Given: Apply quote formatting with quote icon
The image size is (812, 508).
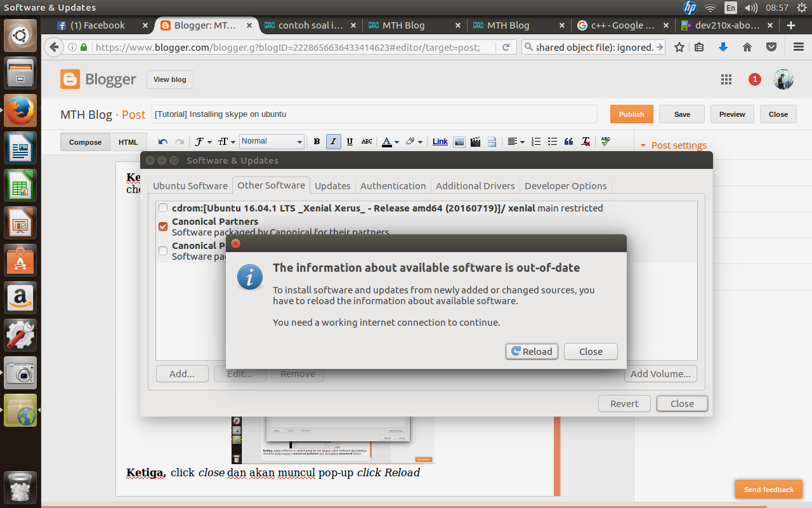Looking at the screenshot, I should coord(569,142).
